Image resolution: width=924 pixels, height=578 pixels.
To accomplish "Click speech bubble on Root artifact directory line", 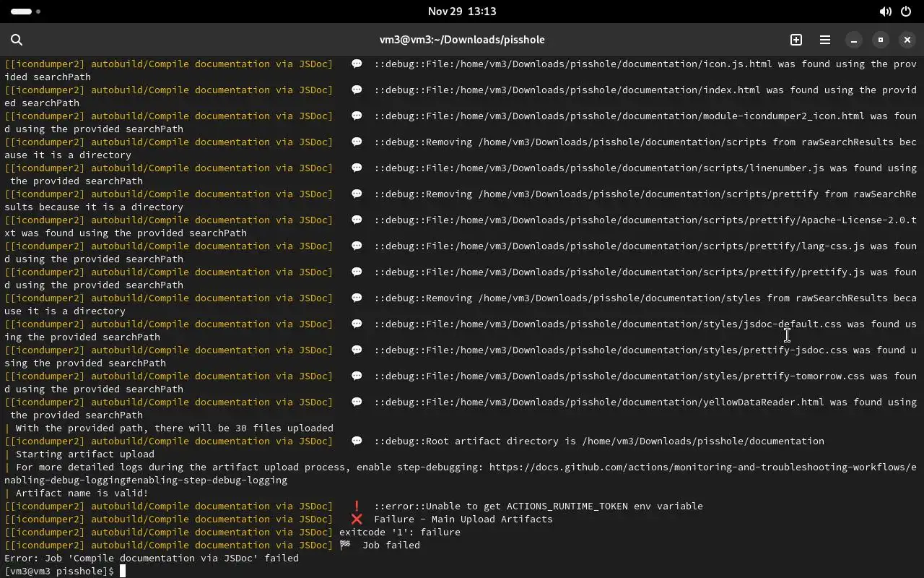I will 357,441.
